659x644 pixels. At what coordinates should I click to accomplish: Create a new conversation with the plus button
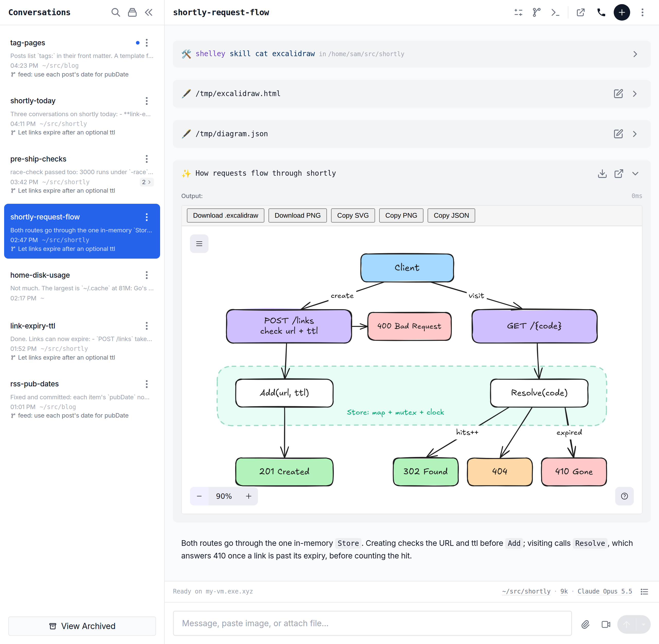click(621, 13)
